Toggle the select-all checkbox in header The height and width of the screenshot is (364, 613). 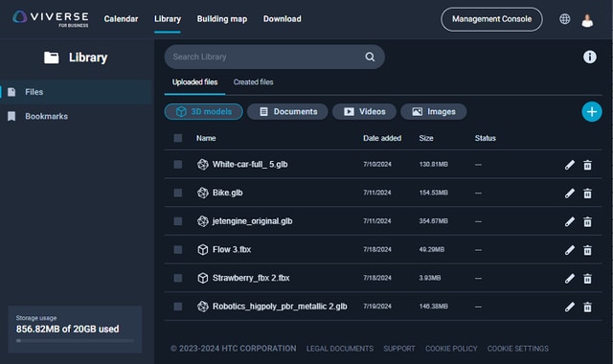coord(178,138)
